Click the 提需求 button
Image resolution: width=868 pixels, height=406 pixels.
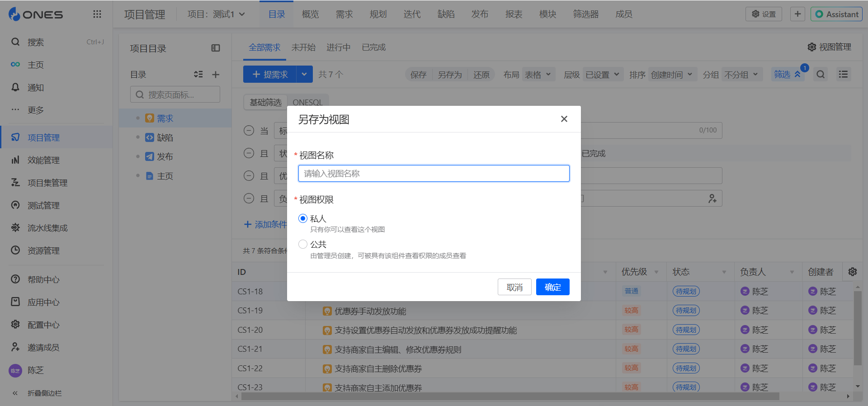(269, 74)
